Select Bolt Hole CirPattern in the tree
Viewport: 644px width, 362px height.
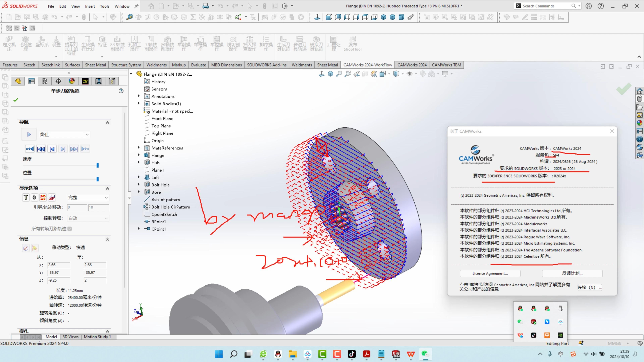(x=171, y=207)
